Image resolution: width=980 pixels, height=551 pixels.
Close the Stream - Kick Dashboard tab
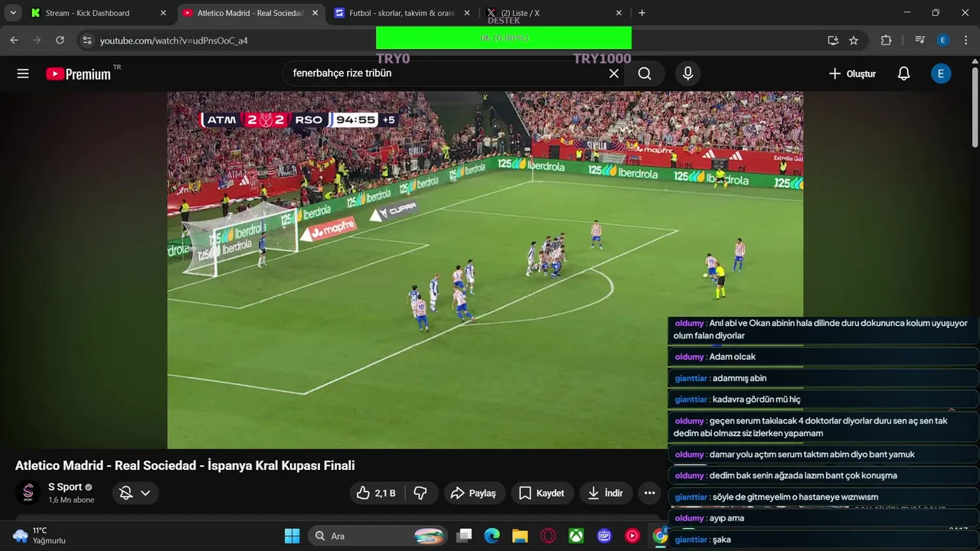(163, 13)
